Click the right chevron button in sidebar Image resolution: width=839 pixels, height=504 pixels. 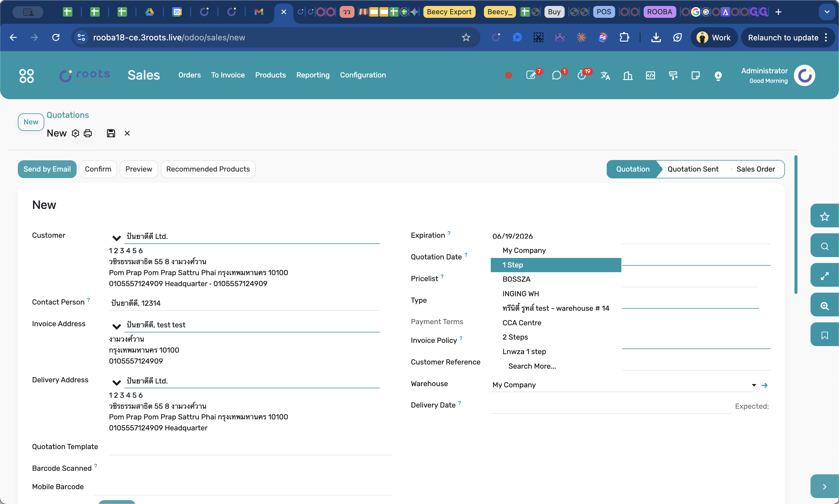click(825, 487)
